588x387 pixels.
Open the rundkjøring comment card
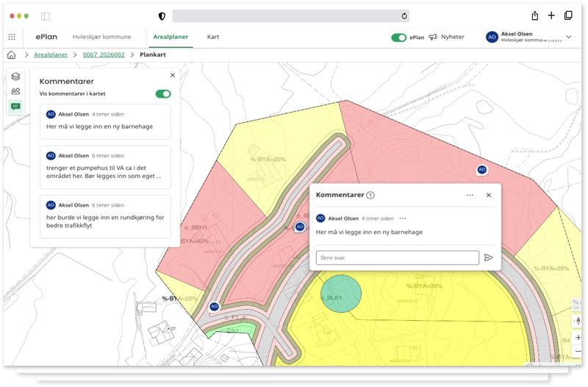(x=105, y=216)
